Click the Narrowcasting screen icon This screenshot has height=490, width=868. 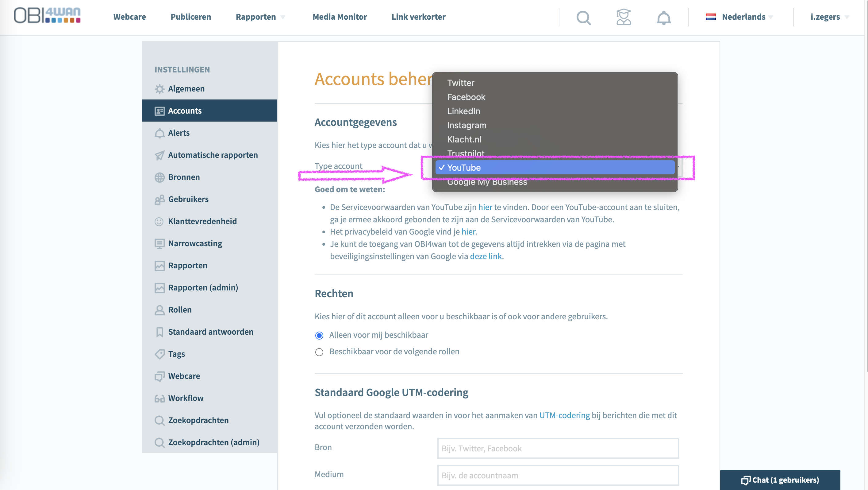[x=159, y=243]
